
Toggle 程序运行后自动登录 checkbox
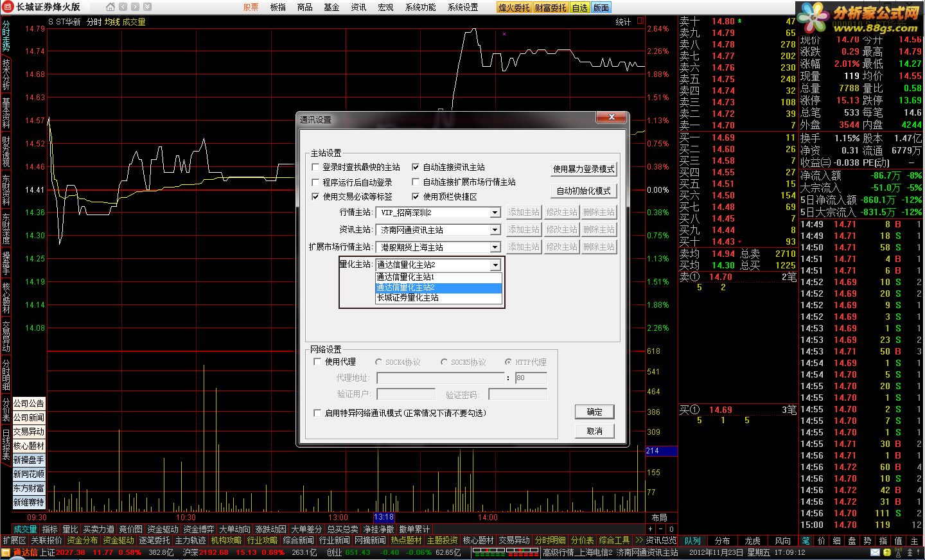[x=315, y=182]
